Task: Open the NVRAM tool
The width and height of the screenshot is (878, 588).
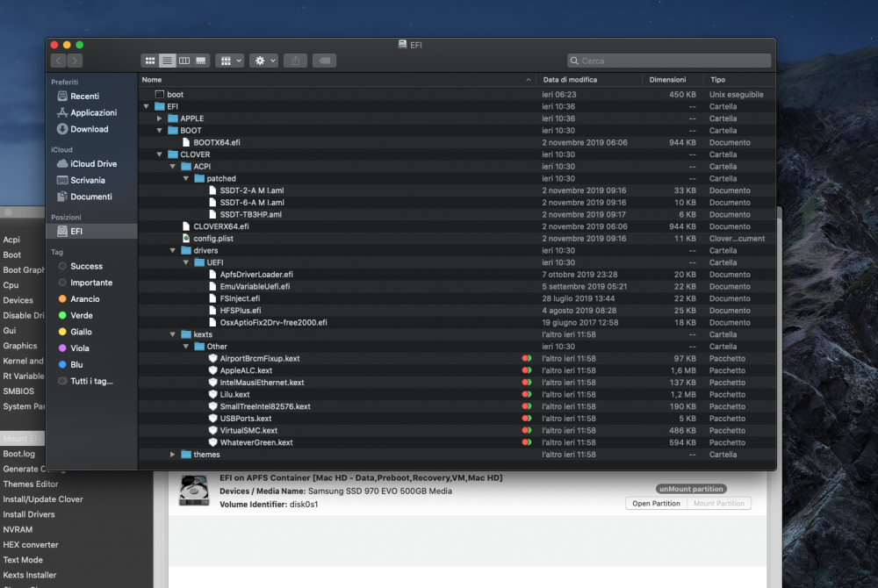Action: [x=18, y=529]
